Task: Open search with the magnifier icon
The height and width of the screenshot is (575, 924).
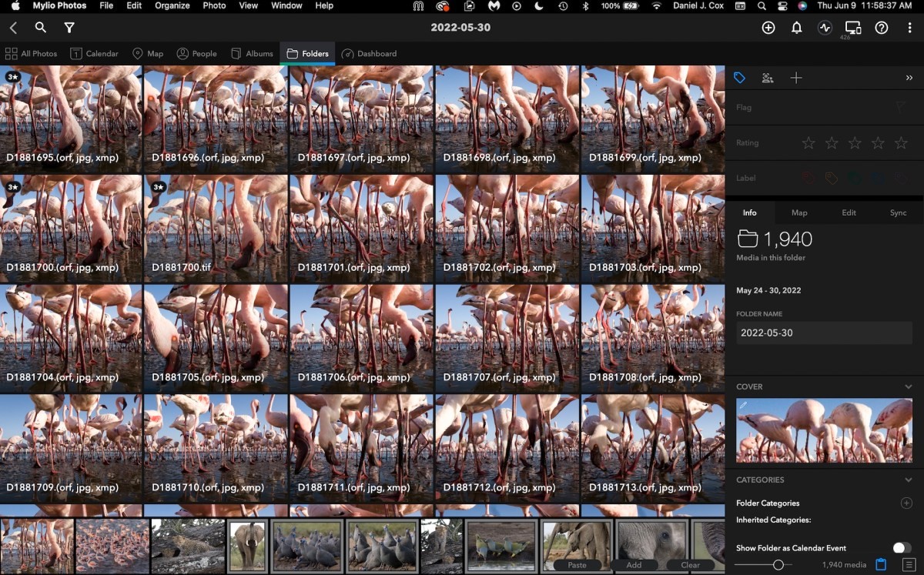Action: 41,28
